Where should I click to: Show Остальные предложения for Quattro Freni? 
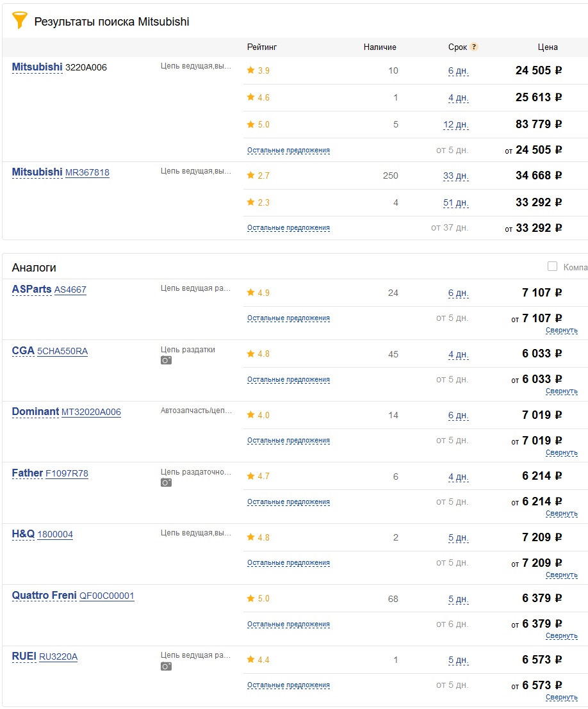click(288, 624)
